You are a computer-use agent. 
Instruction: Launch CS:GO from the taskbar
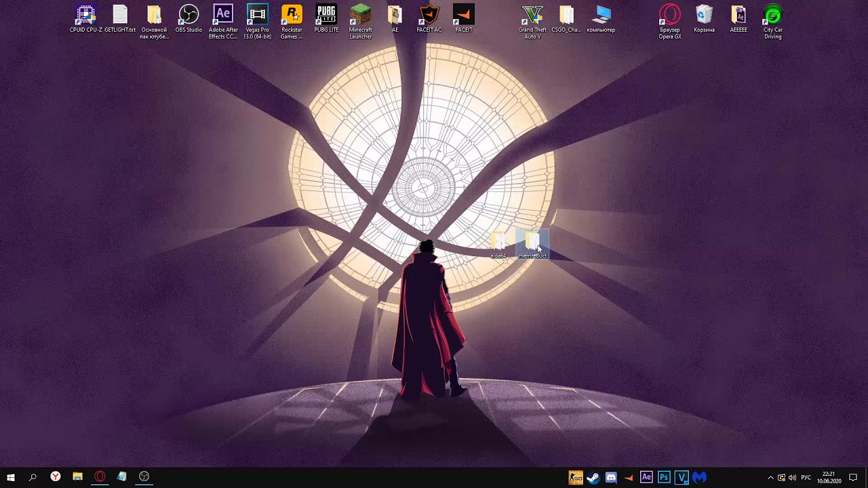point(576,477)
